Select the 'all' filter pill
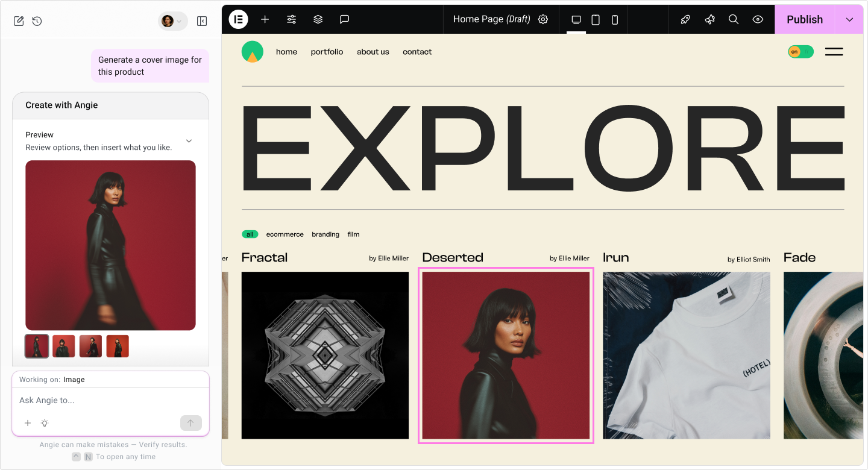Image resolution: width=868 pixels, height=470 pixels. pos(250,234)
